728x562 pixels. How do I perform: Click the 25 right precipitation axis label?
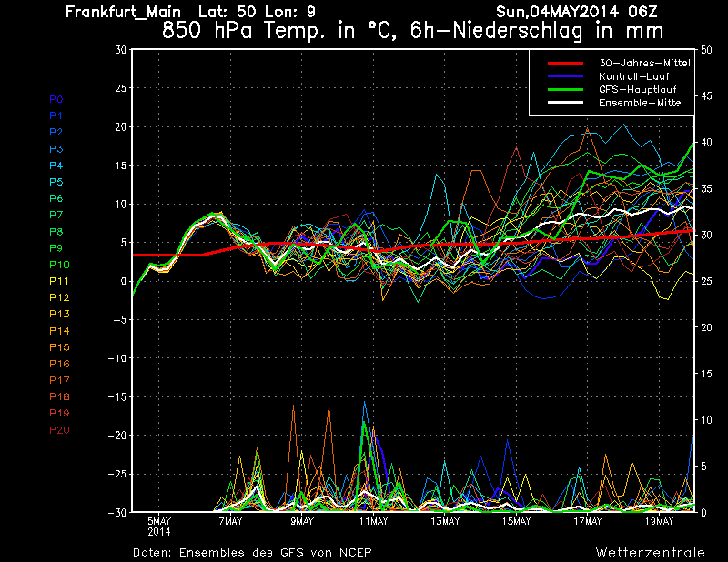[x=706, y=281]
